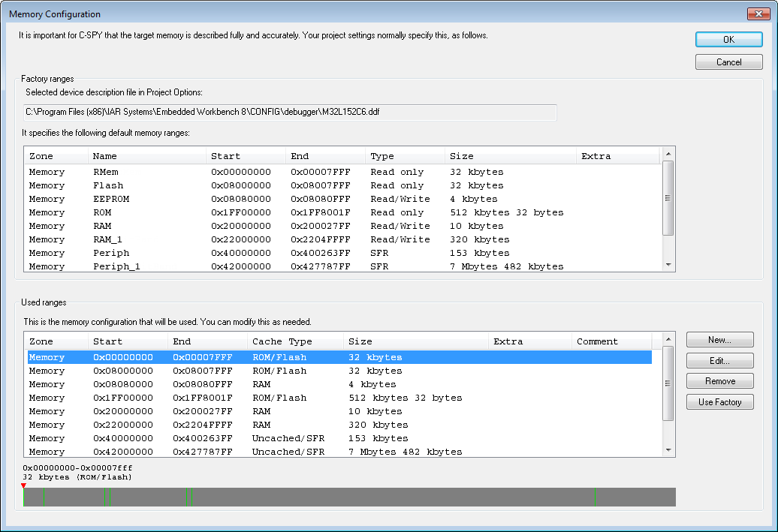Remove the selected used range
This screenshot has width=778, height=532.
(719, 381)
